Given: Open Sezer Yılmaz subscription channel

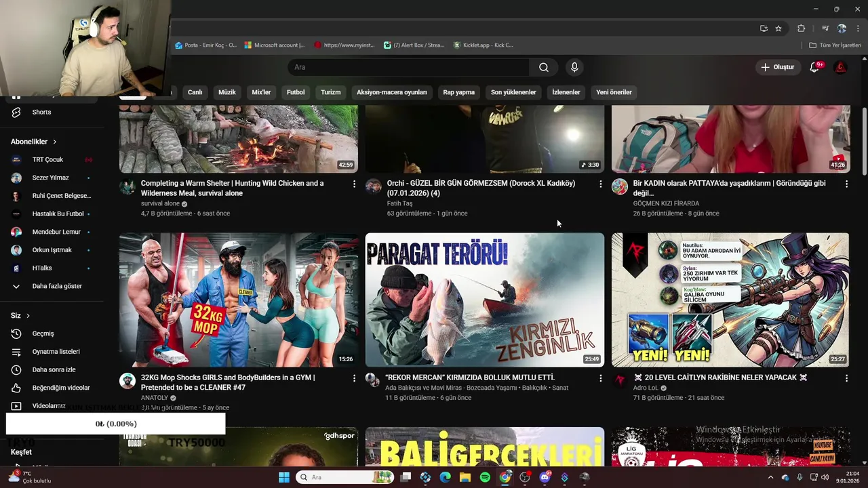Looking at the screenshot, I should (52, 178).
